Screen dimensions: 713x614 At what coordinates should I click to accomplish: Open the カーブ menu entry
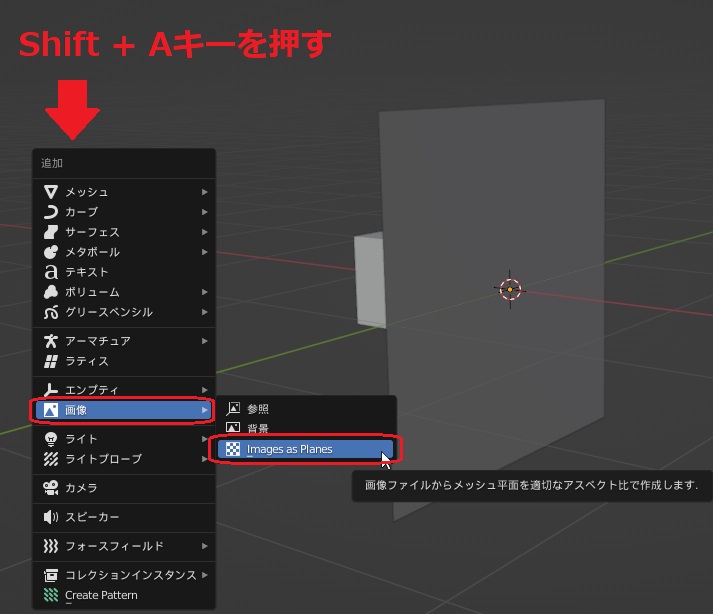(x=124, y=212)
